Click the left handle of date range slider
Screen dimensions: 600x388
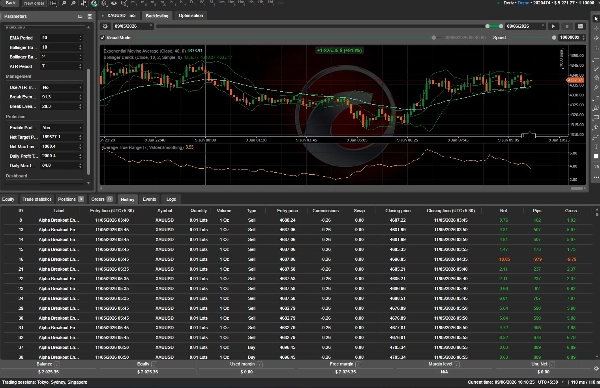pyautogui.click(x=487, y=26)
